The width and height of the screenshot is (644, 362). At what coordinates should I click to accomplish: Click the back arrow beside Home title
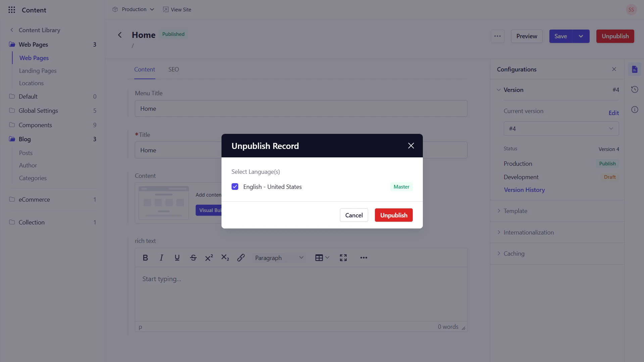point(120,35)
